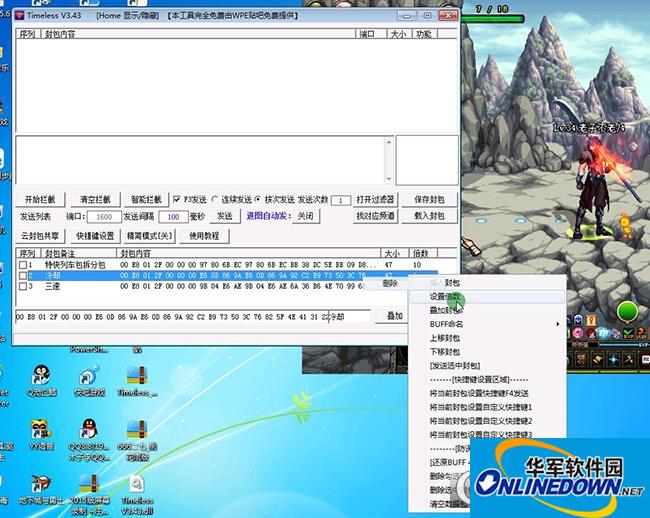Viewport: 650px width, 518px height.
Task: Click the 倍数 column header in send list
Action: coord(423,253)
